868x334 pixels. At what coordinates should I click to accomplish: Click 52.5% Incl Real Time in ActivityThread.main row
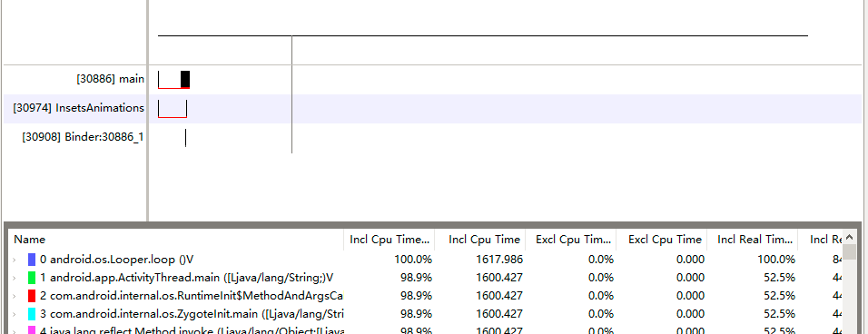779,278
